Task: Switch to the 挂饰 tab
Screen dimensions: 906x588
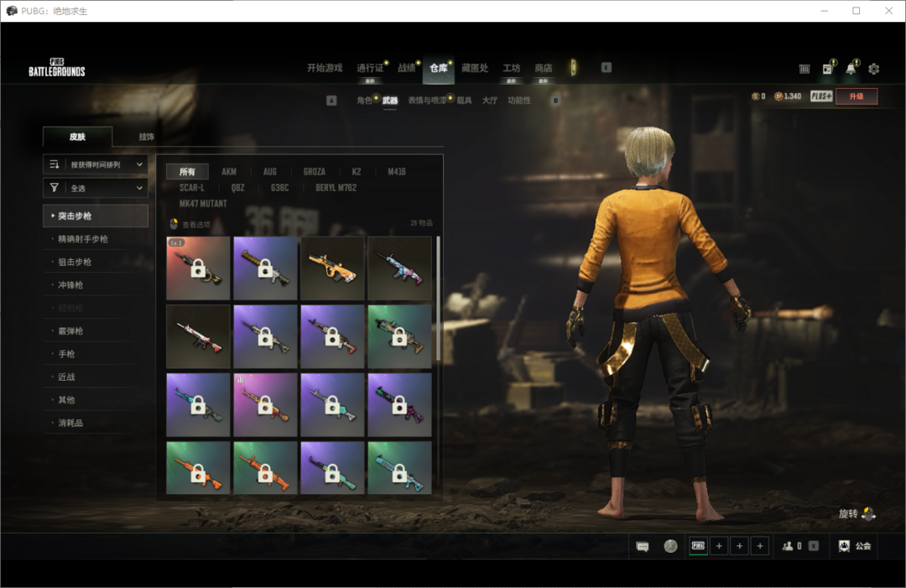Action: click(147, 137)
